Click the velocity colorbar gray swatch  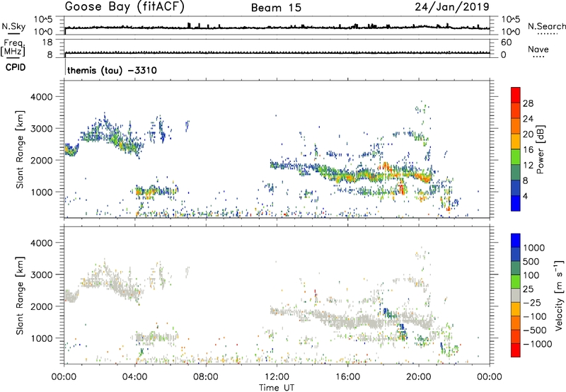[x=516, y=296]
